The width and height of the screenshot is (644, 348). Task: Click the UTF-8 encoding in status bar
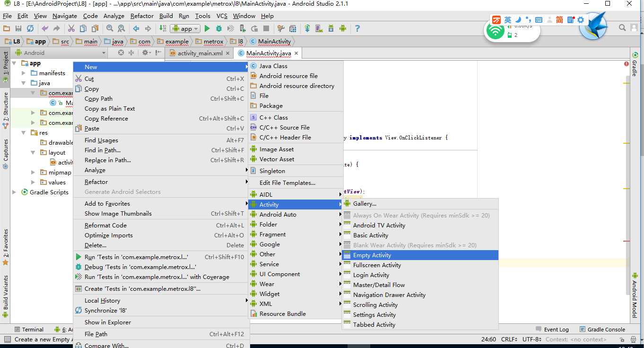(x=532, y=339)
